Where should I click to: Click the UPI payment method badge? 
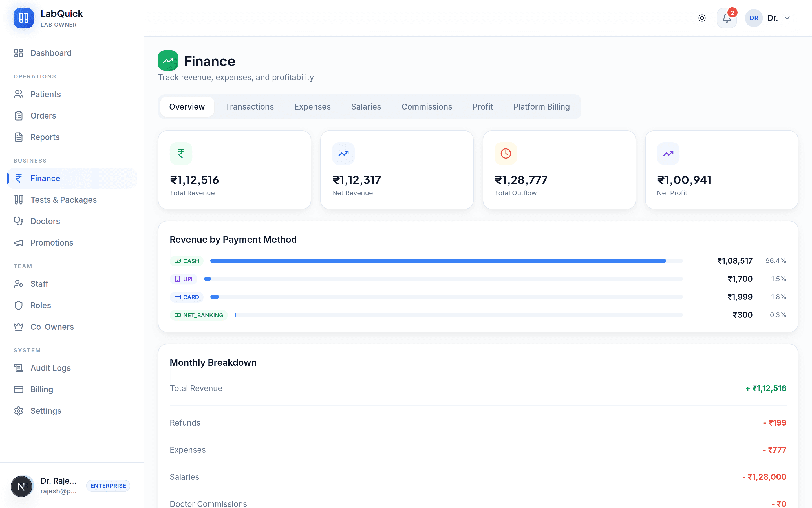(184, 279)
